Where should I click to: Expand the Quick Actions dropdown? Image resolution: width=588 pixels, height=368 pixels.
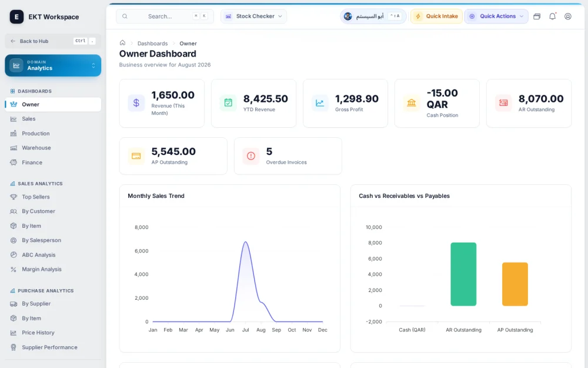pos(496,16)
